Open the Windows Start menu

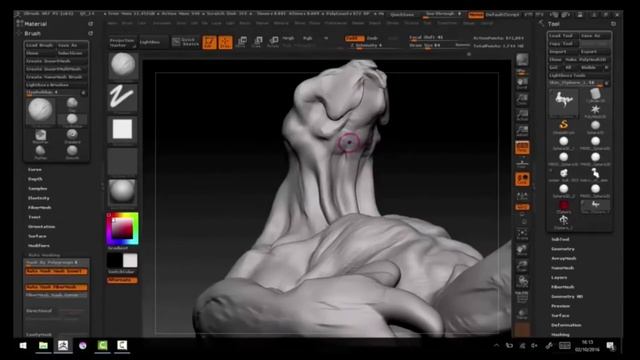pyautogui.click(x=23, y=346)
